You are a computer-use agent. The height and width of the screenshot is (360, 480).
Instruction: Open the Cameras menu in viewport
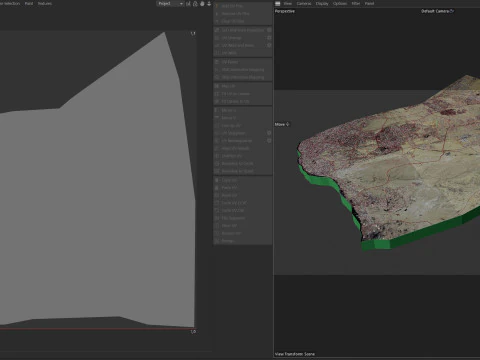click(x=304, y=4)
